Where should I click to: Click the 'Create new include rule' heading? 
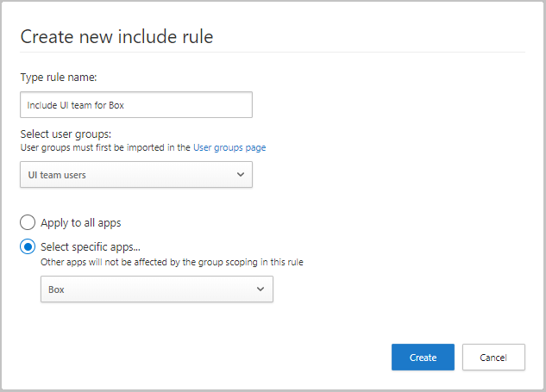click(x=116, y=36)
